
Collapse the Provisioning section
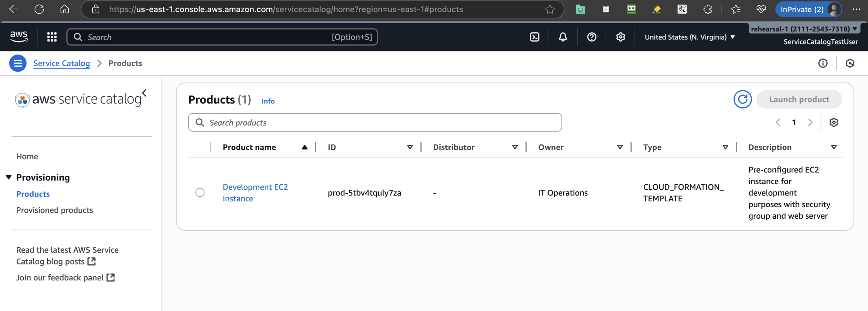(9, 177)
